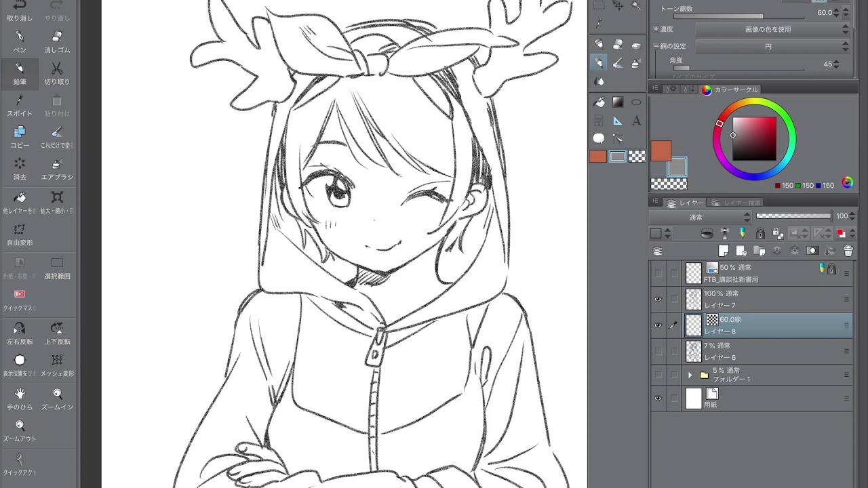Select the ペン (Pen) quick tool
This screenshot has height=488, width=868.
click(x=20, y=41)
